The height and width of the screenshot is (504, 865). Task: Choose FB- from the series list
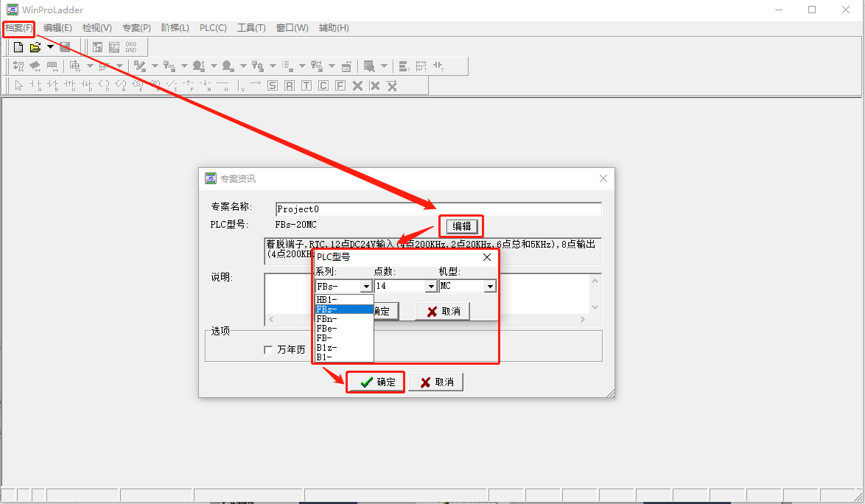(344, 337)
